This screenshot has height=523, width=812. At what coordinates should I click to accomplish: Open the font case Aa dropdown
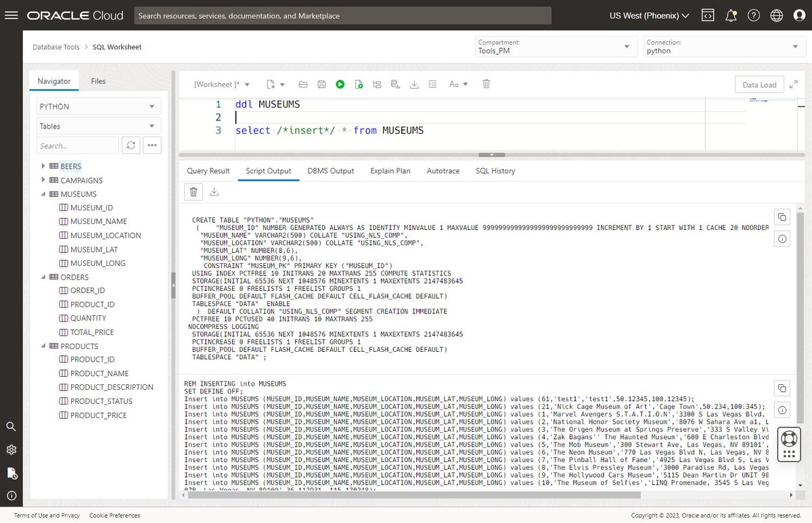(459, 85)
